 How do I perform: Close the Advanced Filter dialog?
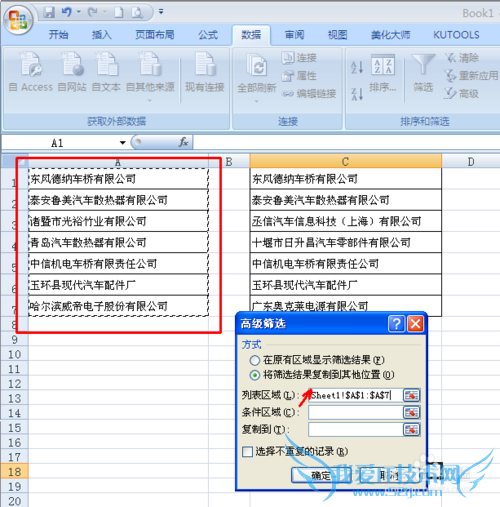pyautogui.click(x=416, y=324)
